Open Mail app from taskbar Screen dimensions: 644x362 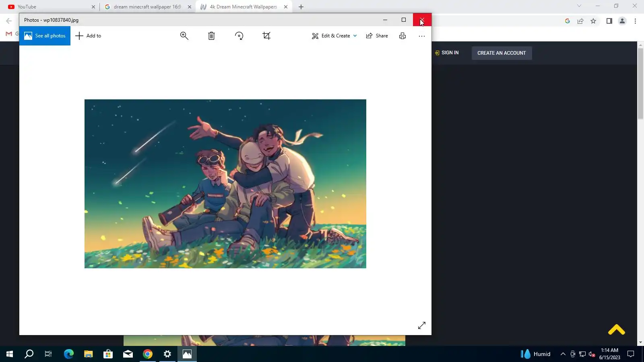128,354
